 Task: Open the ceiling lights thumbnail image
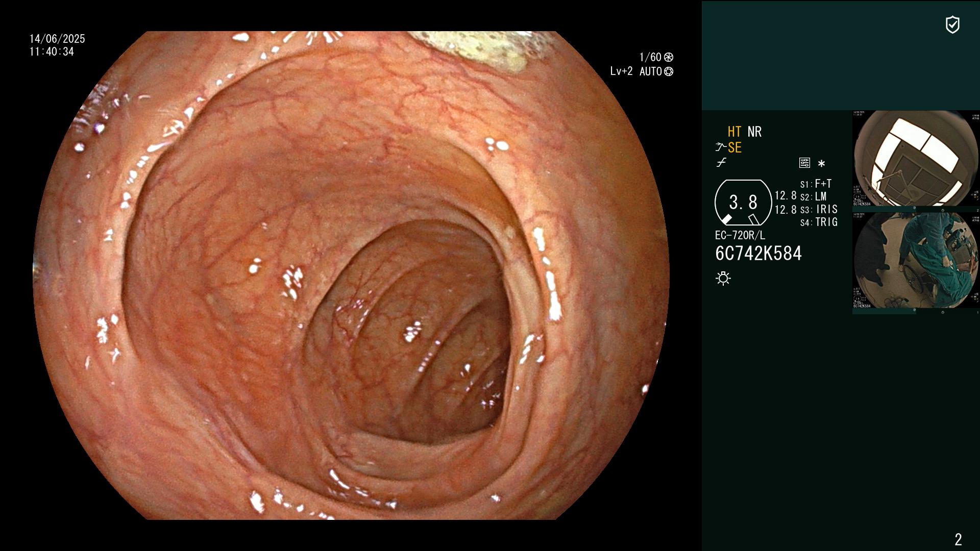(x=916, y=159)
